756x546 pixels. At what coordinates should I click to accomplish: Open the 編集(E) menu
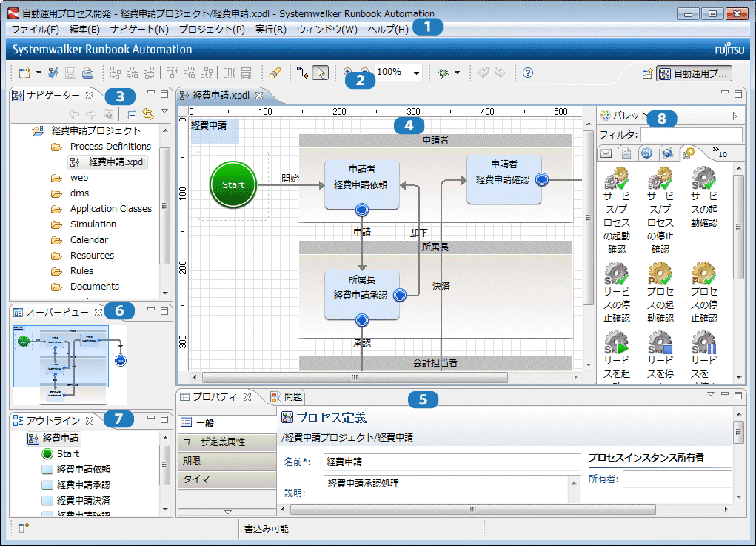coord(84,30)
